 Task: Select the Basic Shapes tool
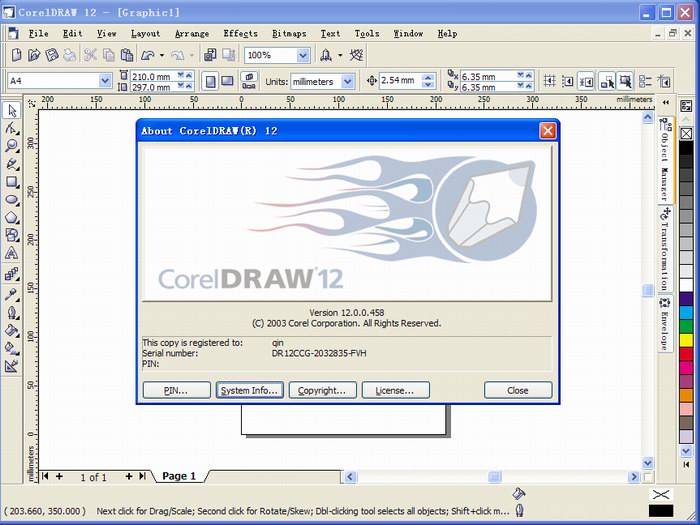(x=12, y=235)
